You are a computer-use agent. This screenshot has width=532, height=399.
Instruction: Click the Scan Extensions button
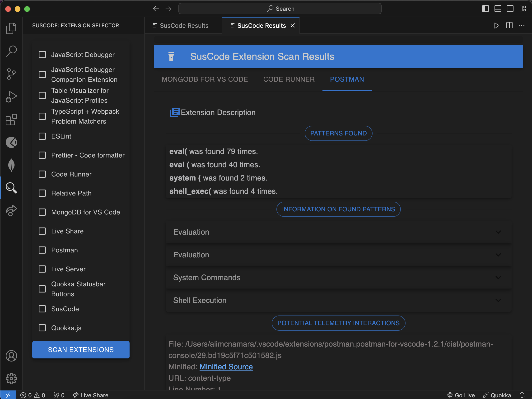81,350
